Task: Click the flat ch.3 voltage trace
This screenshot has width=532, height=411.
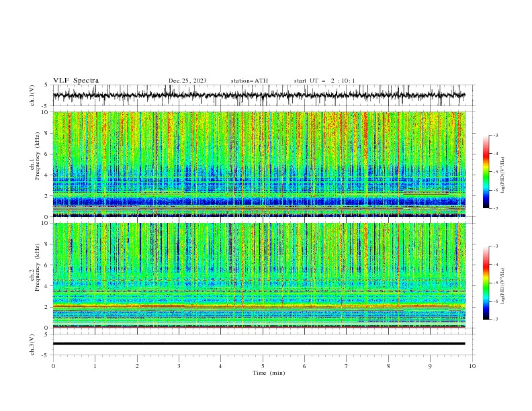Action: pyautogui.click(x=259, y=344)
